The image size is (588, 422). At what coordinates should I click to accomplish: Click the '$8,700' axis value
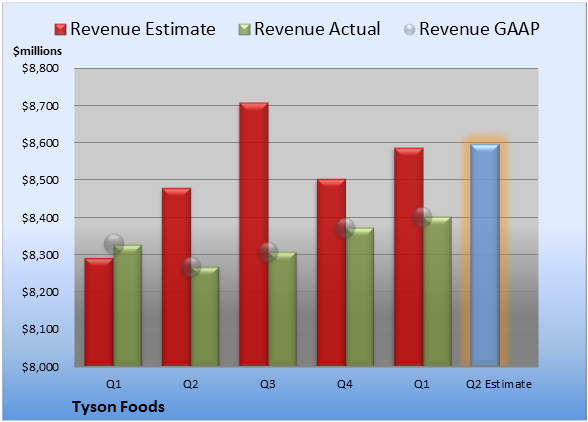point(40,106)
